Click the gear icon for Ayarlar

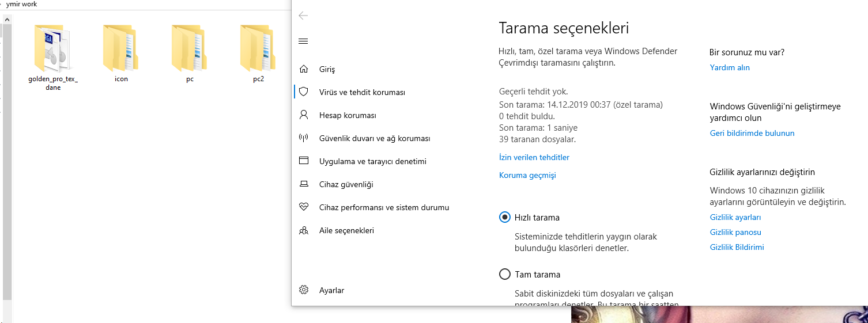[x=304, y=290]
